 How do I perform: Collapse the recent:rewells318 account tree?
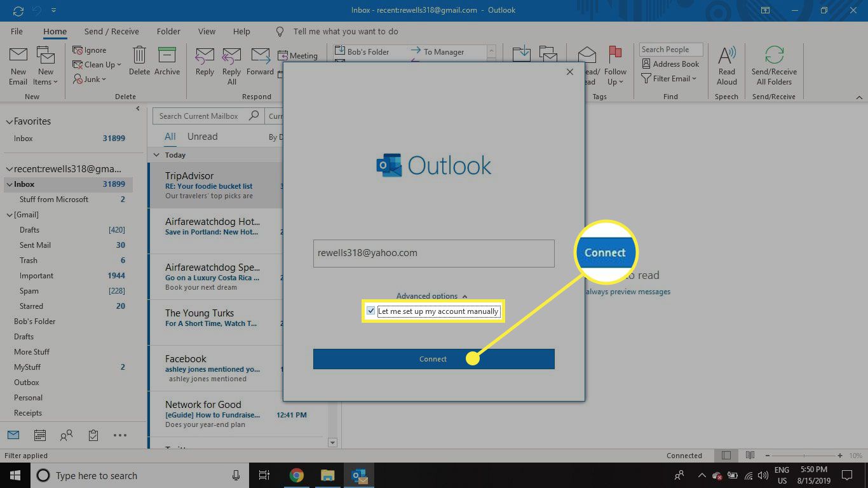click(9, 169)
